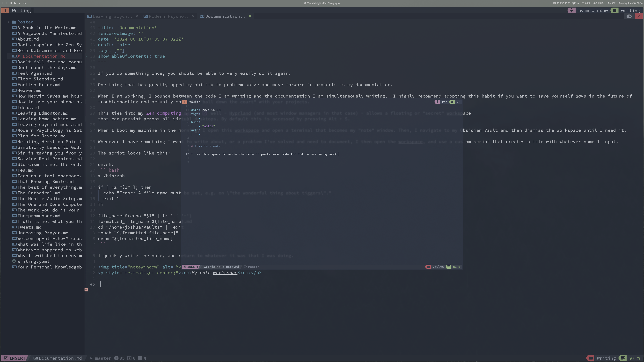
Task: Switch to workspace V in top bar
Action: point(19,3)
